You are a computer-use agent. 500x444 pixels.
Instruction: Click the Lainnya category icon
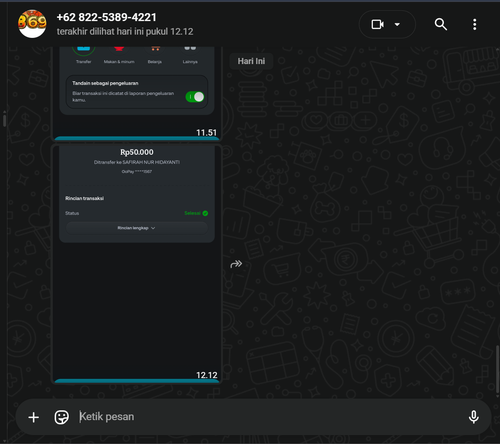click(x=190, y=49)
